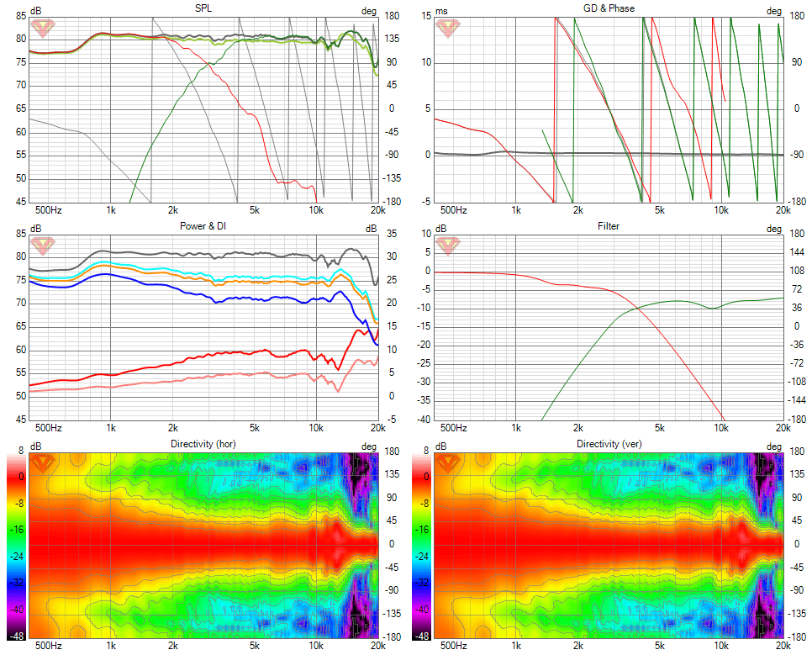Image resolution: width=812 pixels, height=655 pixels.
Task: Select the 1k label under GD & Phase chart
Action: (x=516, y=210)
